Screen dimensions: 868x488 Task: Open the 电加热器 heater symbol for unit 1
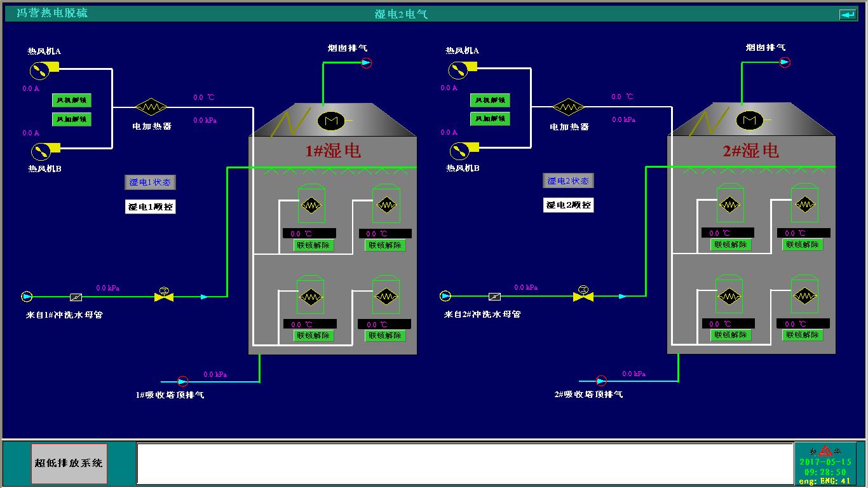(x=150, y=106)
